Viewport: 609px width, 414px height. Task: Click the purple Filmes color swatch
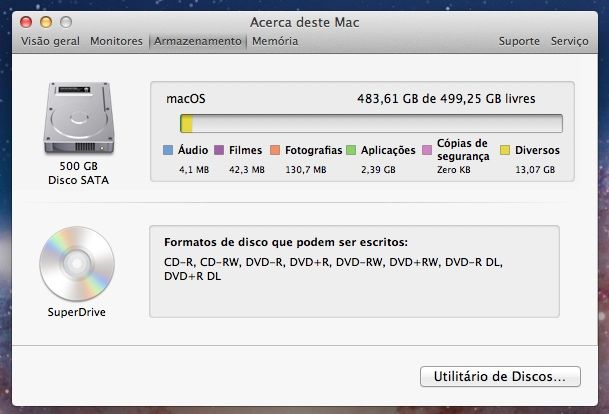tap(219, 150)
